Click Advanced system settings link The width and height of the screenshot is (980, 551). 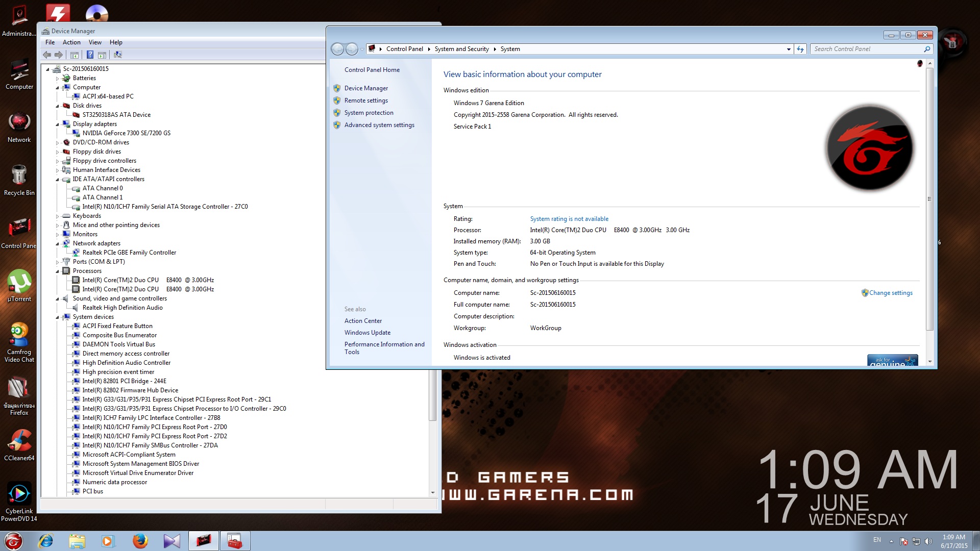coord(379,125)
